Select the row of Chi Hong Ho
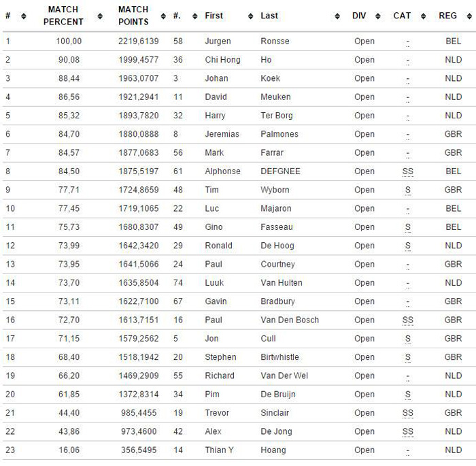The width and height of the screenshot is (476, 466). point(238,60)
